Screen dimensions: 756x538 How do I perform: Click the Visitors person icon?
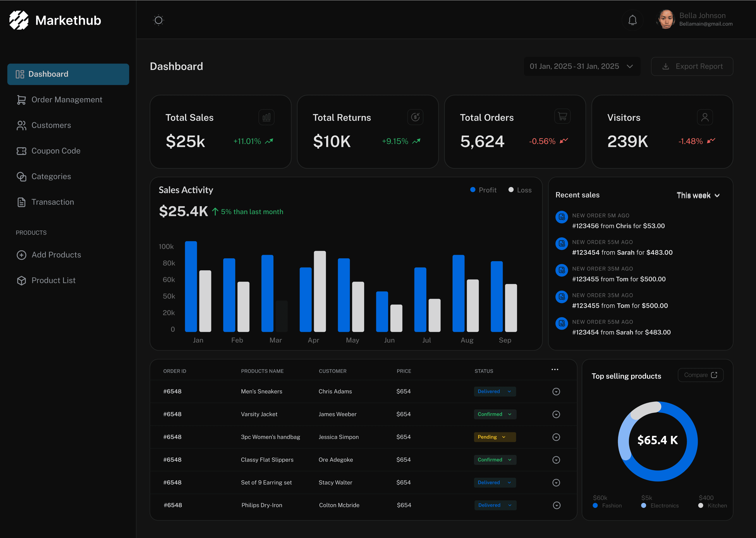pos(705,117)
